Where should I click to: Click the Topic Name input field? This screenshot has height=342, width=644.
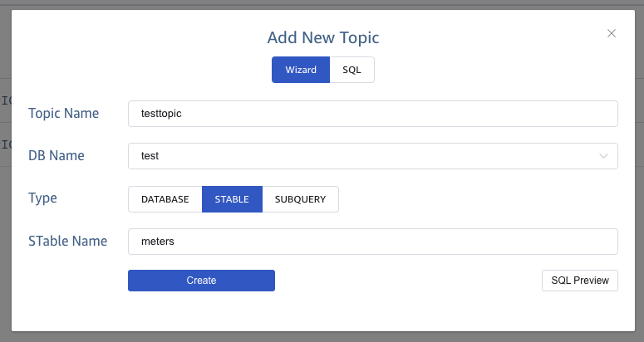coord(372,114)
